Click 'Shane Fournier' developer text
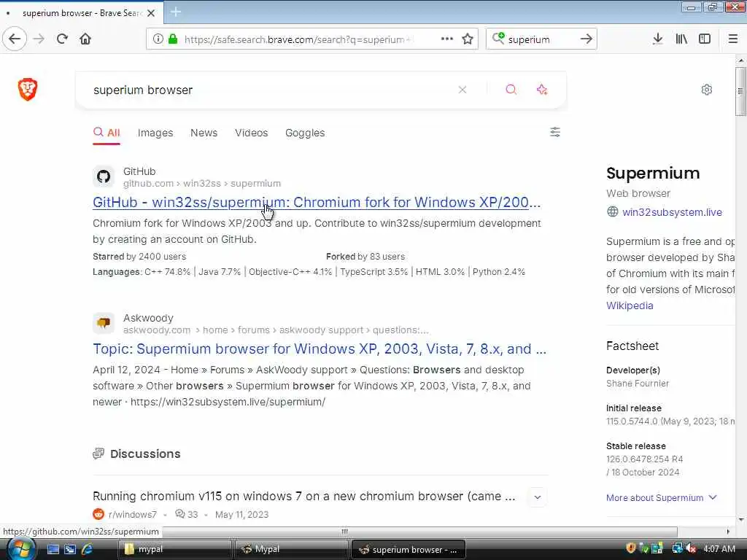The width and height of the screenshot is (747, 560). pos(638,384)
